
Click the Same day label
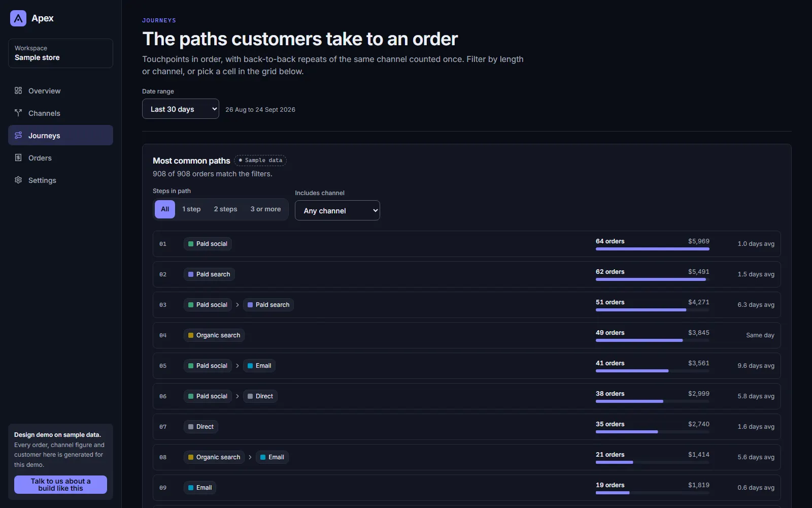coord(760,335)
